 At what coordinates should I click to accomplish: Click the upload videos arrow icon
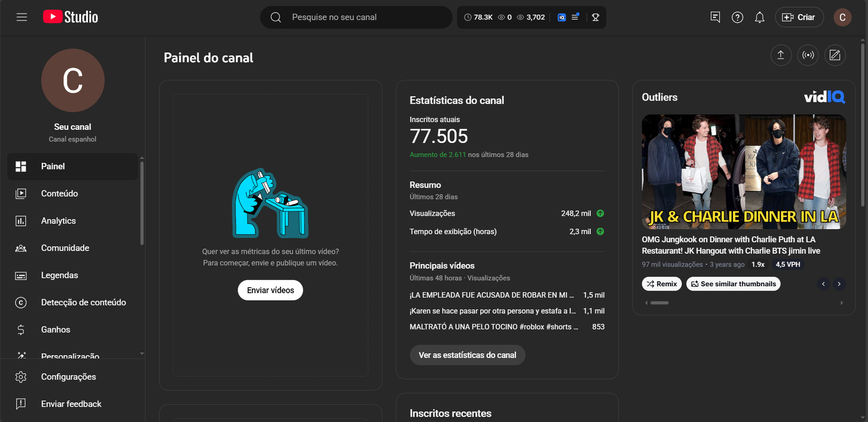pos(781,55)
